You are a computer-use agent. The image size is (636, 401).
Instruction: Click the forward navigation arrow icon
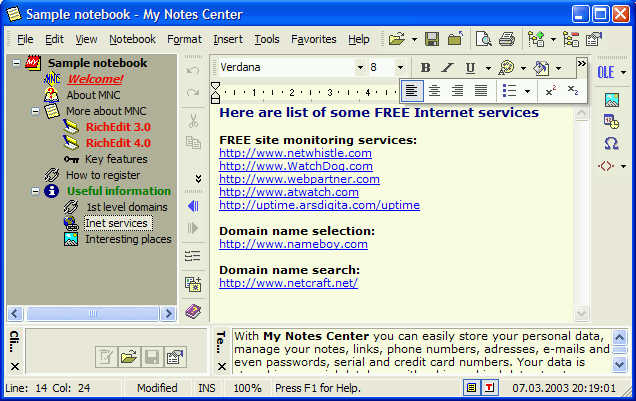tap(193, 228)
